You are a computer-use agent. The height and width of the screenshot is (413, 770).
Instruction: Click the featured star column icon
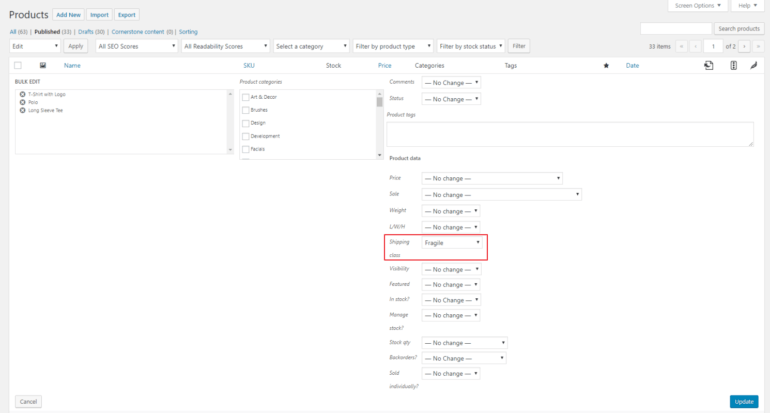(x=606, y=65)
